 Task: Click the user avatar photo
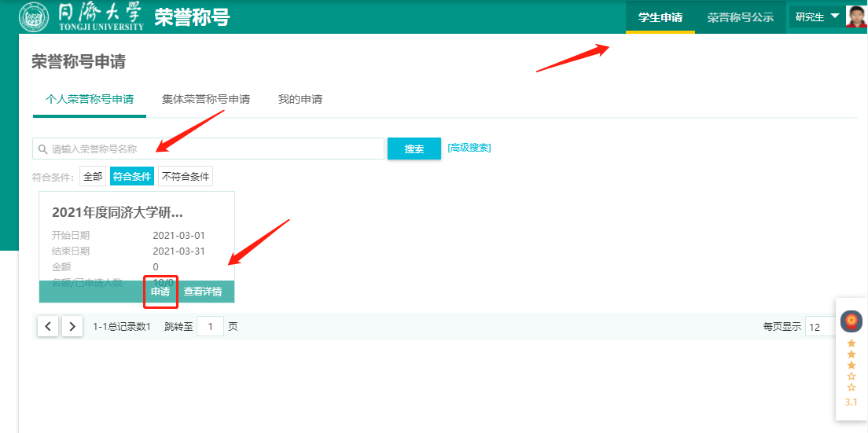[x=856, y=17]
